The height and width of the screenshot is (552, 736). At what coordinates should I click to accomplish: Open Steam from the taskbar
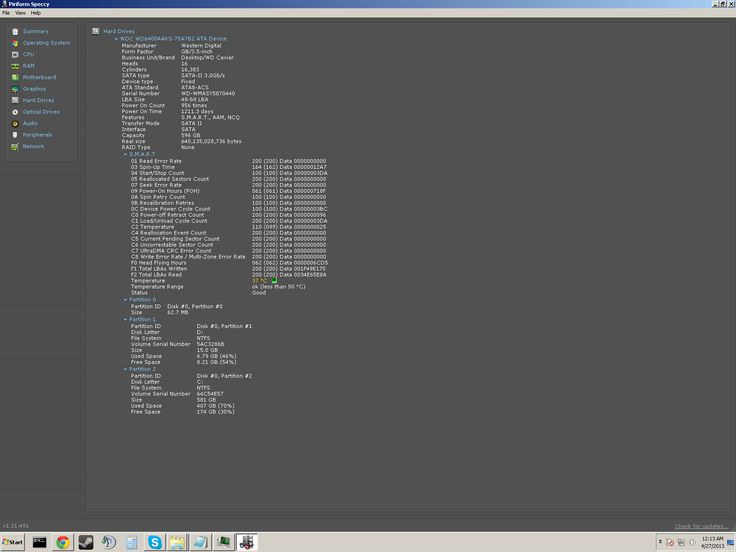85,542
